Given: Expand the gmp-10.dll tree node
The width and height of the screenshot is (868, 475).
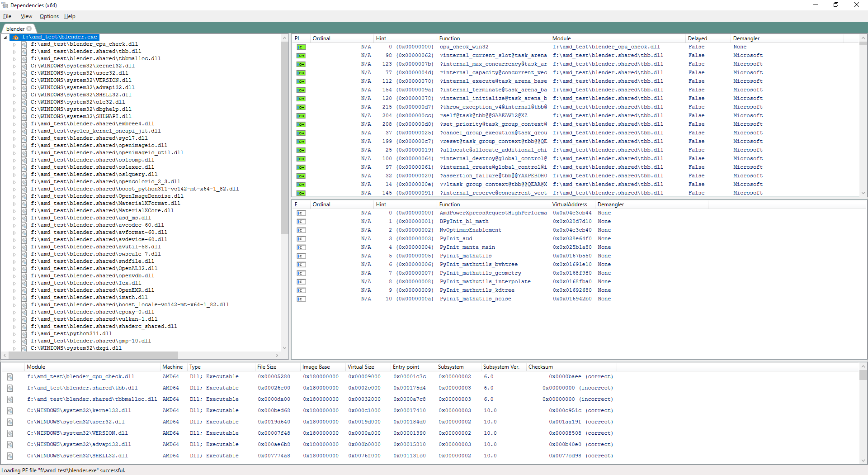Looking at the screenshot, I should [14, 342].
